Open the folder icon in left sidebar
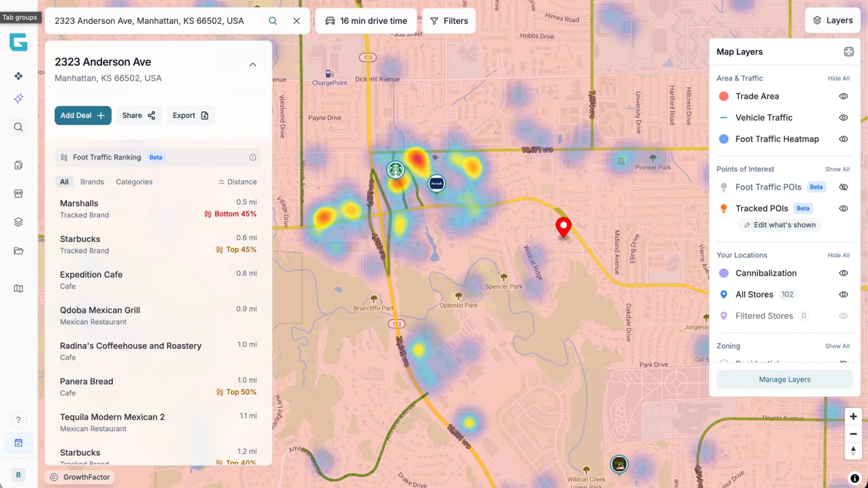 point(18,251)
